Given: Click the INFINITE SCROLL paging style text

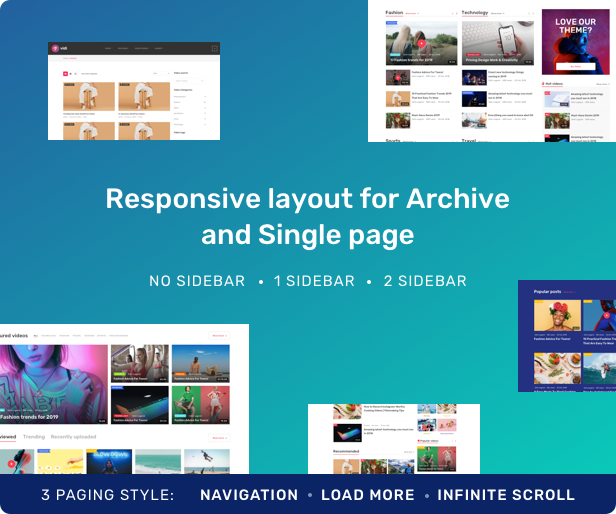Looking at the screenshot, I should pos(506,495).
